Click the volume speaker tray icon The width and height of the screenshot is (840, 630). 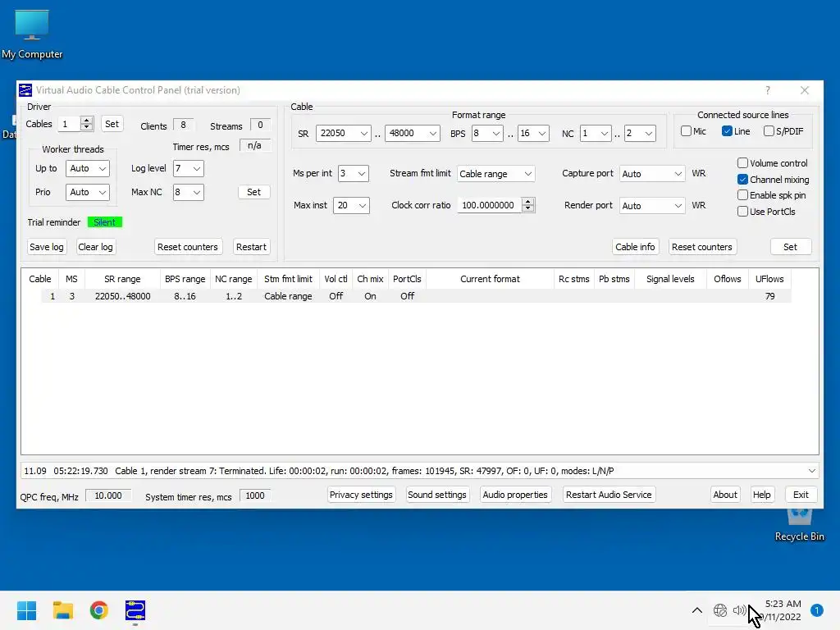pos(739,610)
